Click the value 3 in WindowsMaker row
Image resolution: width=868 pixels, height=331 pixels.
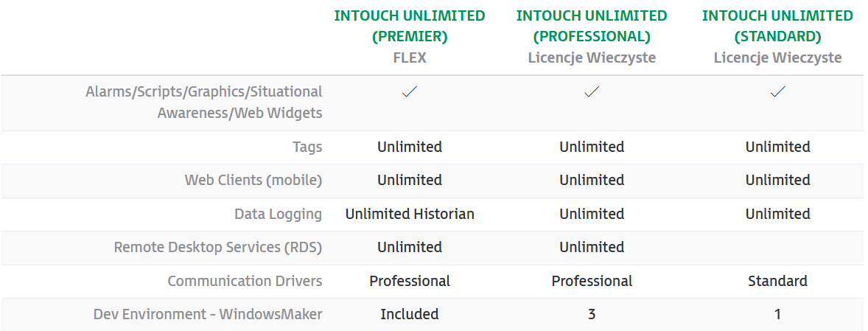pyautogui.click(x=592, y=314)
